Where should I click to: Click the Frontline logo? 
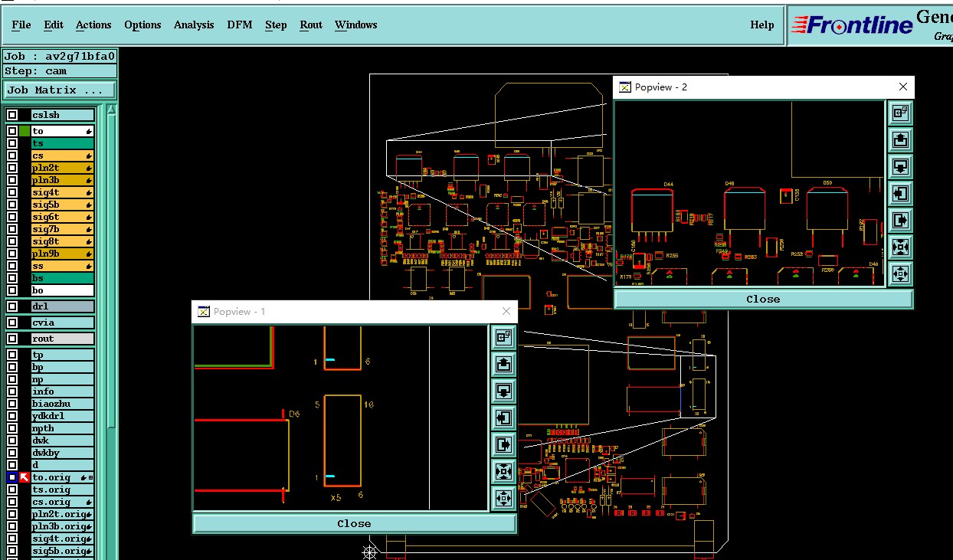(852, 25)
